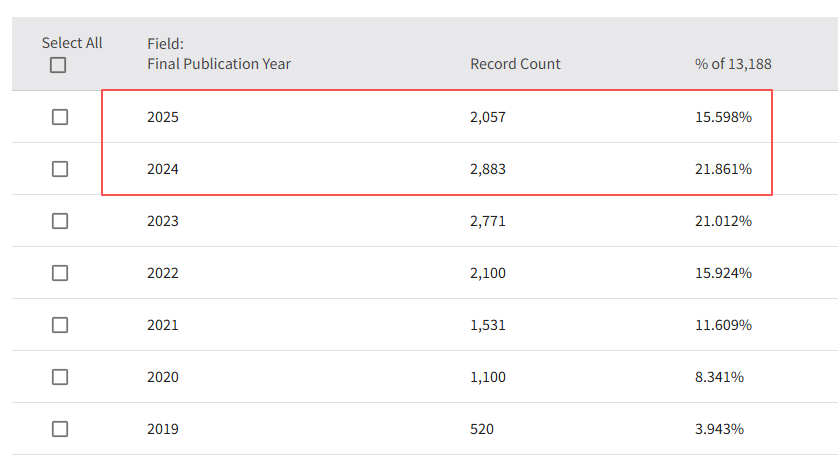
Task: Check the box for year 2025
Action: (x=60, y=117)
